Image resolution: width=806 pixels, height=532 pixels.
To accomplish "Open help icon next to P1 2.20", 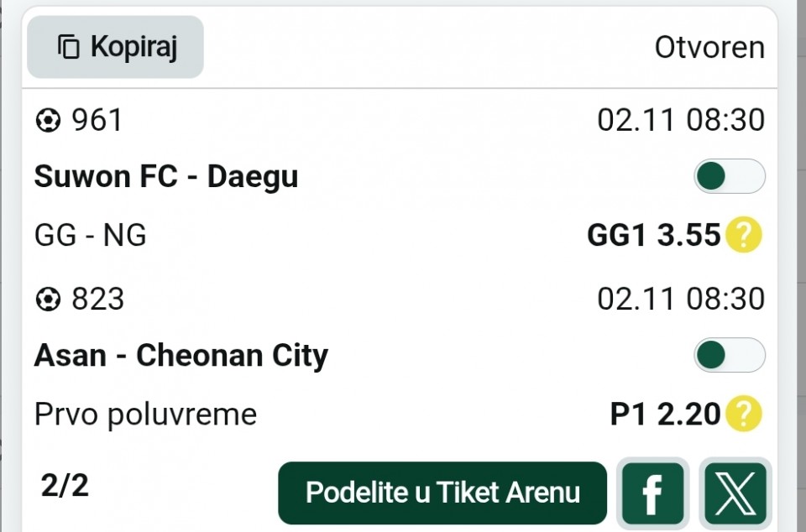I will pos(744,414).
